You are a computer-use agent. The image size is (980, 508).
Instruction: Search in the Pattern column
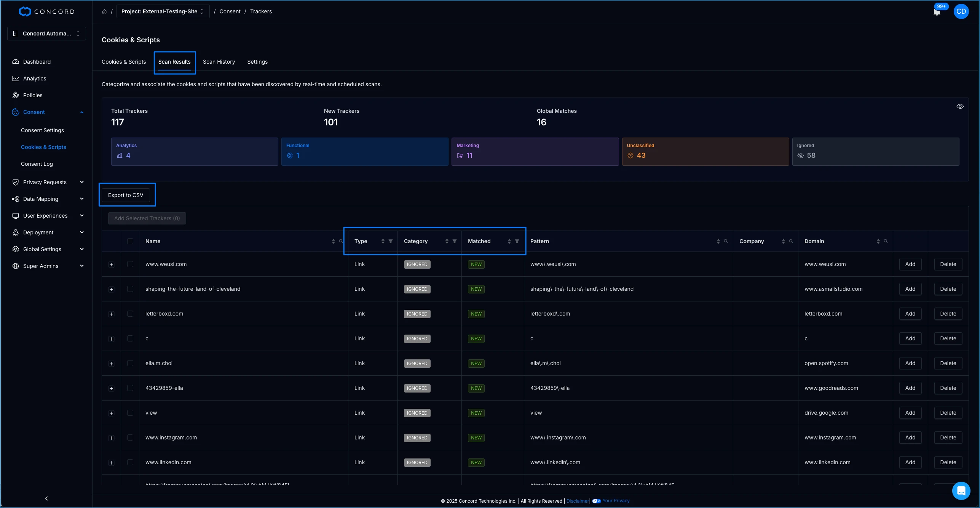tap(726, 241)
